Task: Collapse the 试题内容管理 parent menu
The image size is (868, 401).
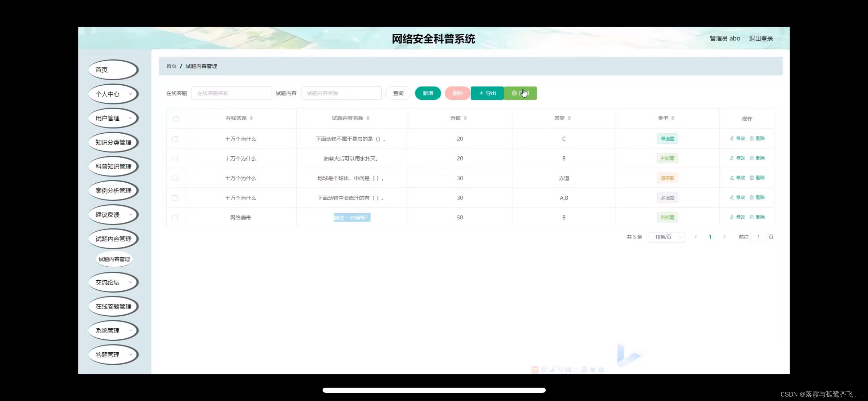Action: tap(113, 239)
